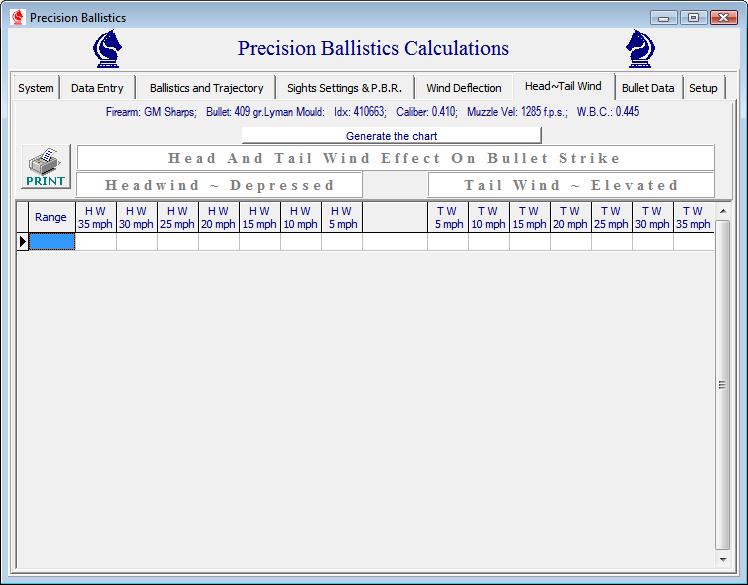The image size is (748, 585).
Task: Click the scrollbar up arrow in grid
Action: pyautogui.click(x=723, y=211)
